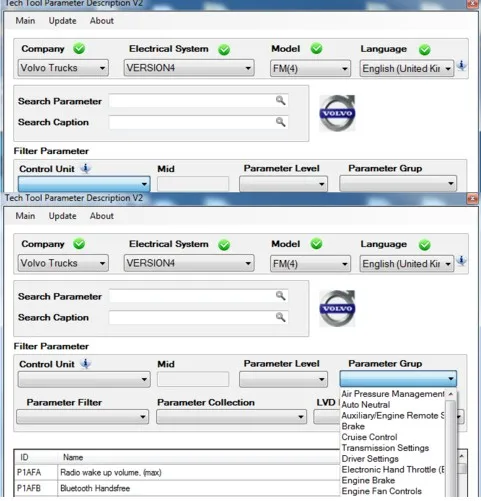Select Transmission Settings from the list
This screenshot has width=481, height=501.
point(393,448)
